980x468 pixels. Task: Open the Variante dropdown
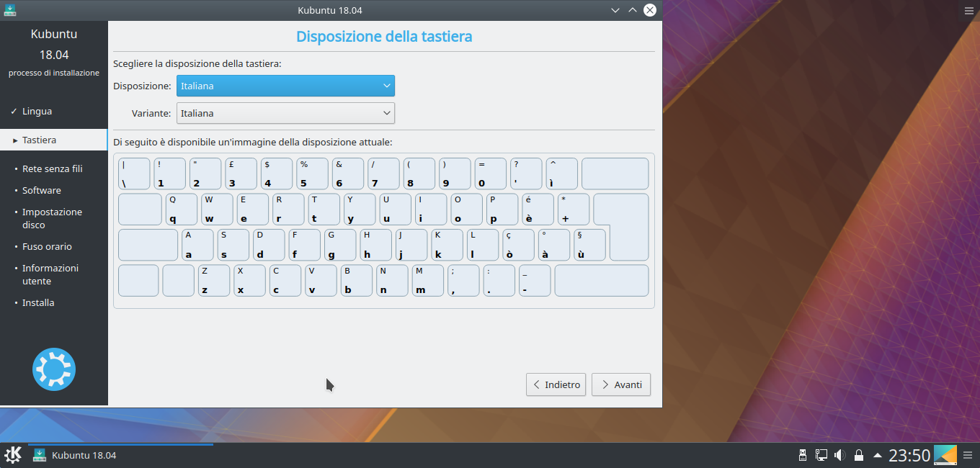[285, 113]
